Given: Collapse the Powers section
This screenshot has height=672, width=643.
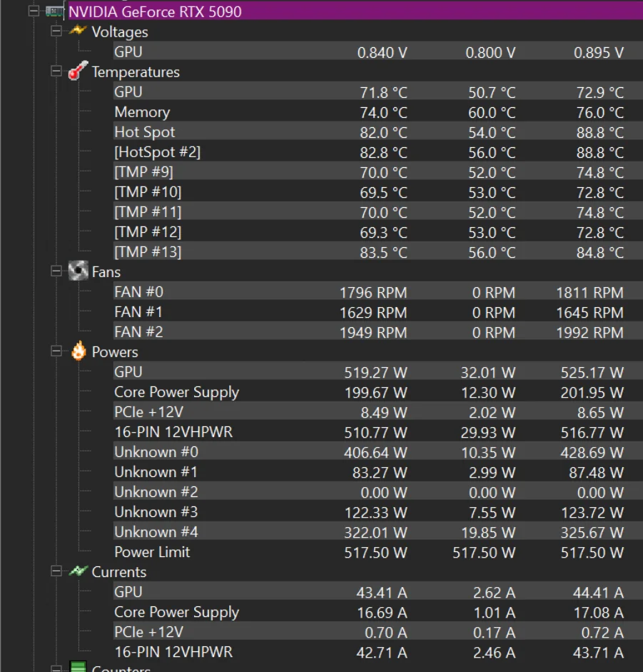Looking at the screenshot, I should tap(56, 351).
